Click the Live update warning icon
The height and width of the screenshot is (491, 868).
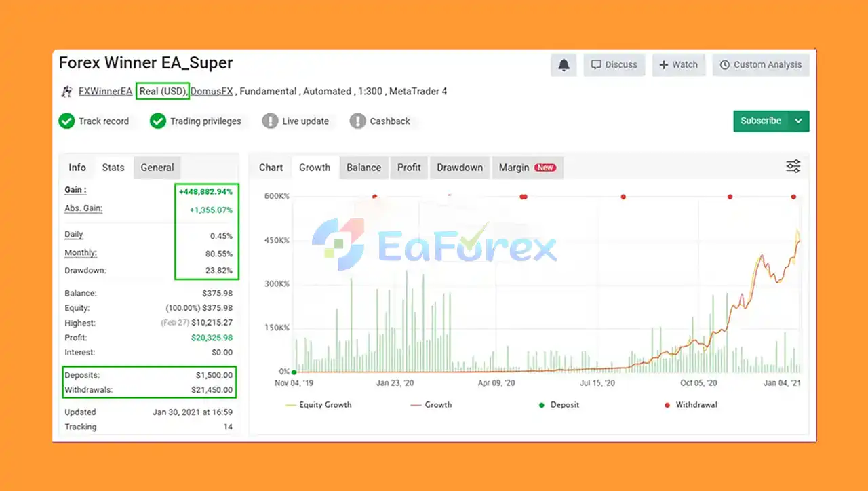270,121
